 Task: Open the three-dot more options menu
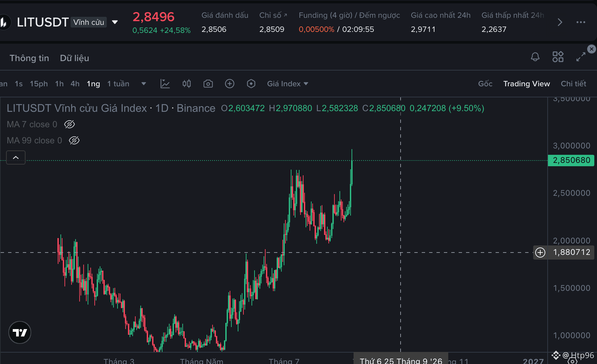[x=581, y=22]
